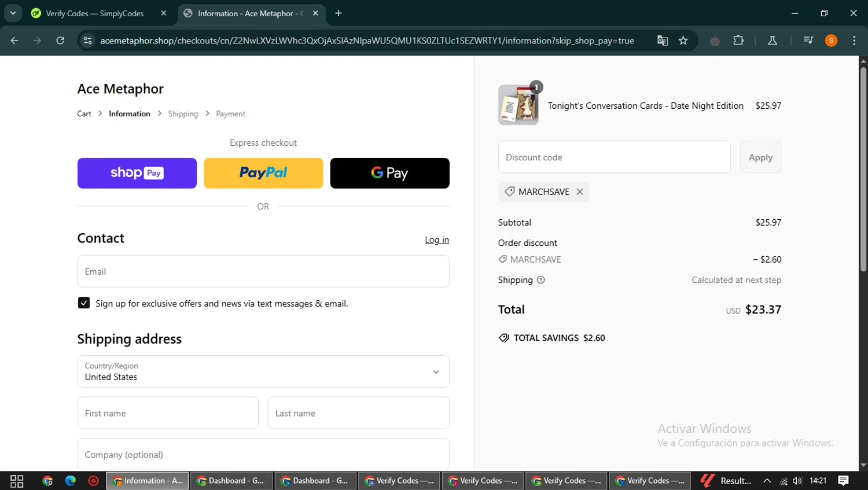The width and height of the screenshot is (868, 490).
Task: Click the Shipping breadcrumb step
Action: (183, 114)
